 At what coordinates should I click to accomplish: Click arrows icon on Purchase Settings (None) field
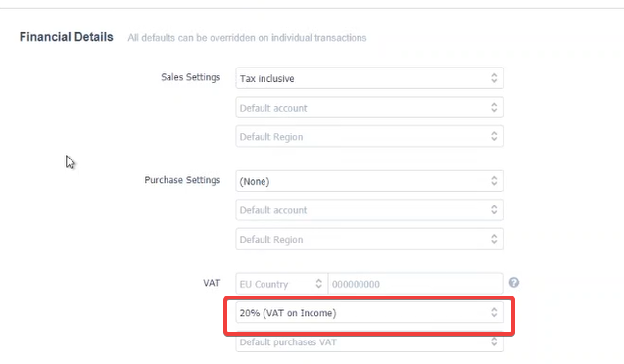(x=494, y=181)
